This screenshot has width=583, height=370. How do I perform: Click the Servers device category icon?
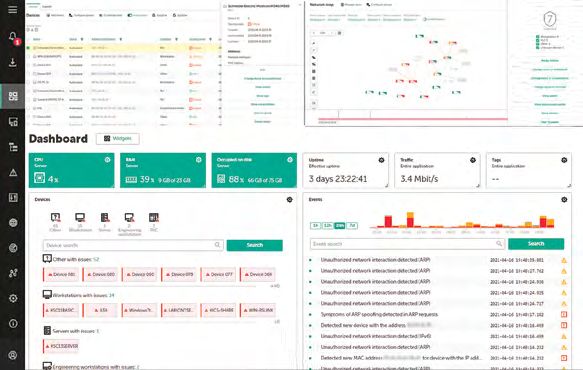(105, 218)
